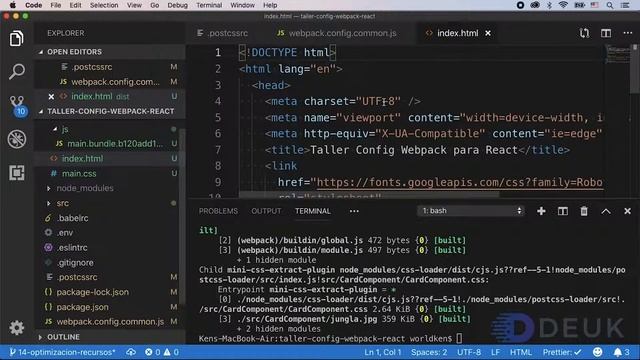This screenshot has width=640, height=360.
Task: Click Spaces: 2 indentation setting
Action: click(429, 352)
